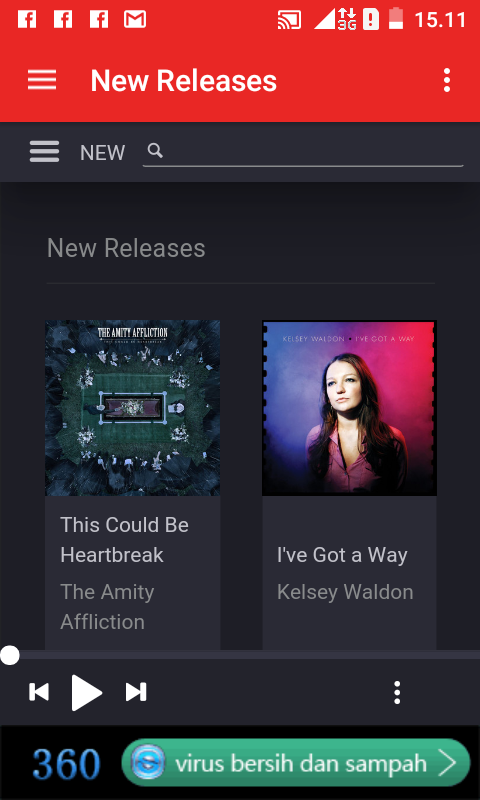
Task: Select the NEW tab label
Action: [x=103, y=153]
